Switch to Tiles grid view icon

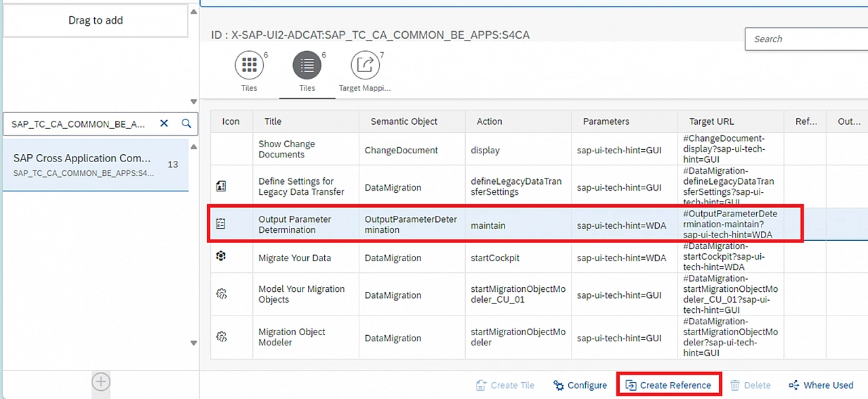[249, 65]
